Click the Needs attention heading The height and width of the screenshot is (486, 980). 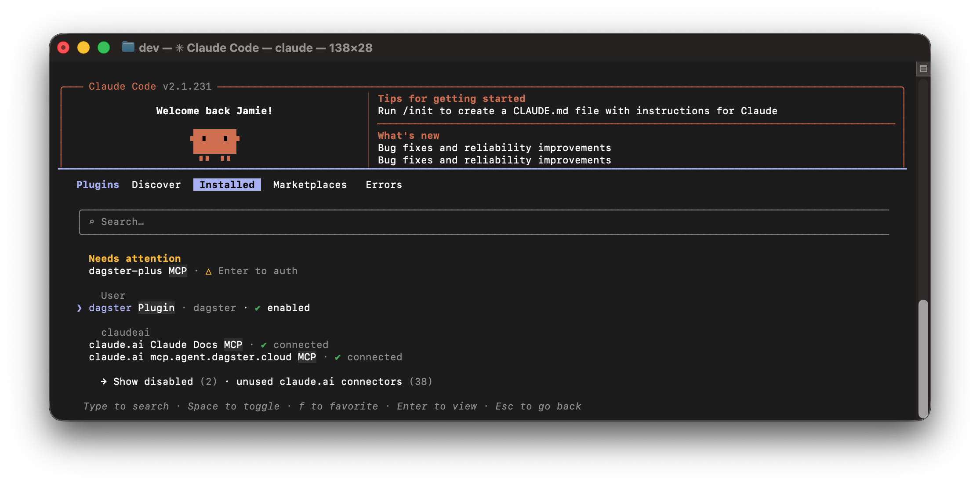point(134,258)
